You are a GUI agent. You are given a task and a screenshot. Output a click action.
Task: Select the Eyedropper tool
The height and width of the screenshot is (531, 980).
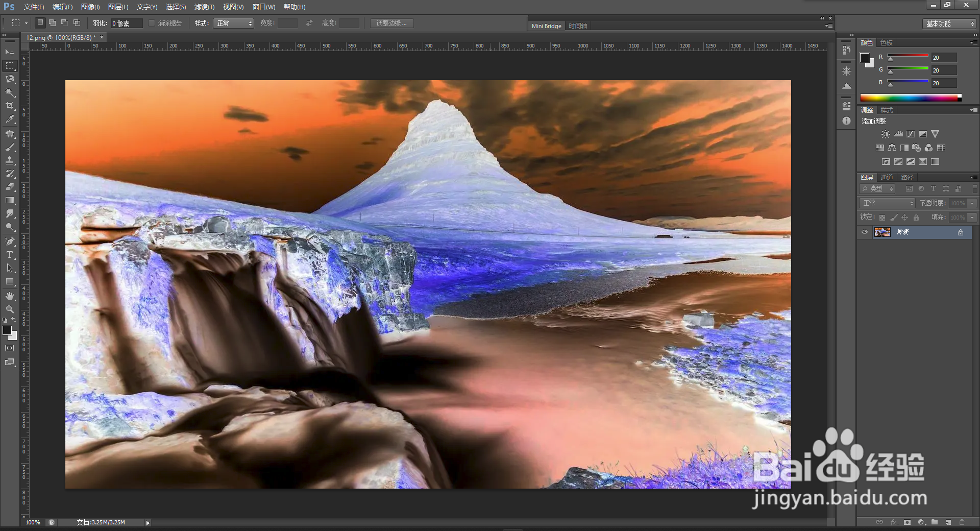click(x=10, y=119)
